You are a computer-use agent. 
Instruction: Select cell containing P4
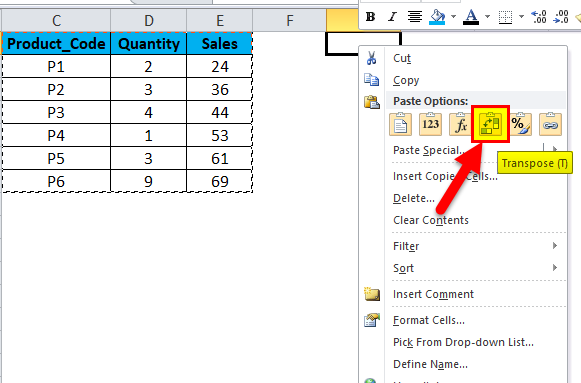[x=56, y=136]
